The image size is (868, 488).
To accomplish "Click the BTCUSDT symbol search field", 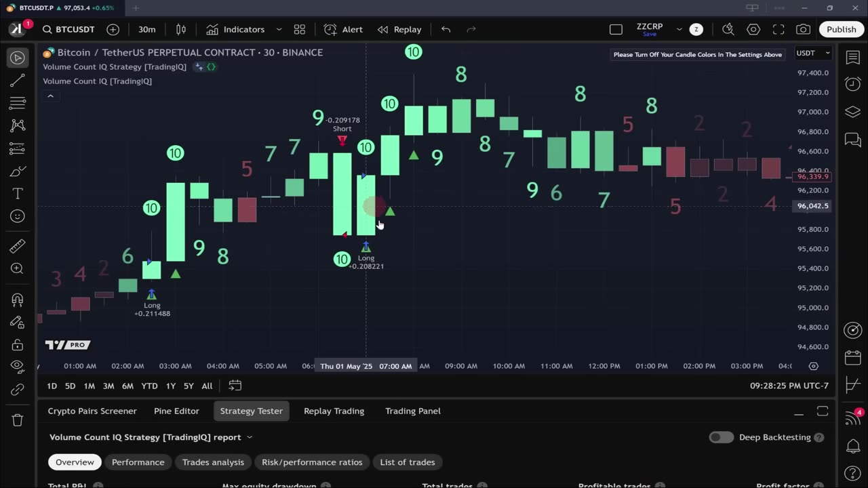I will tap(68, 29).
